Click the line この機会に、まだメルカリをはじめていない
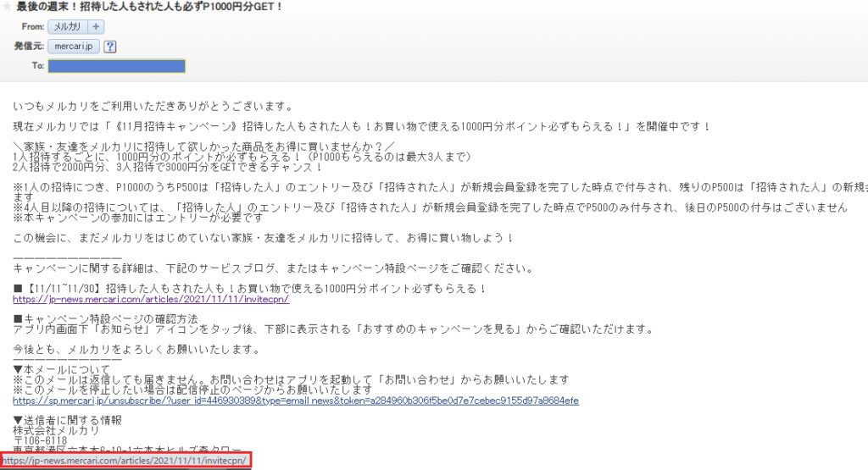 (264, 238)
